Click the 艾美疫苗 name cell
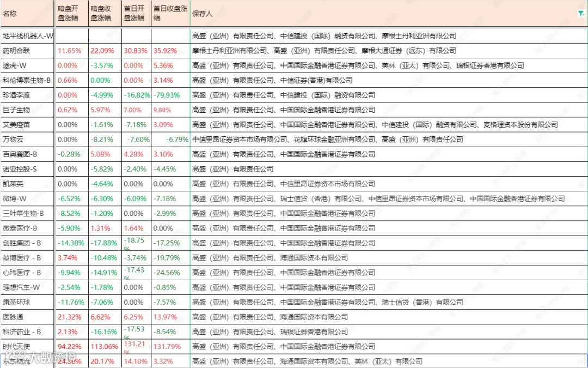 coord(27,125)
